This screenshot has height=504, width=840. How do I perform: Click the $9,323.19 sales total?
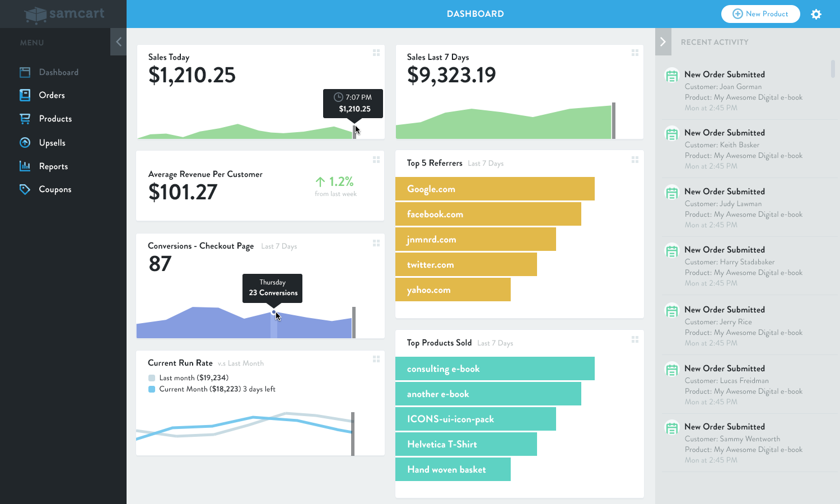(x=451, y=75)
